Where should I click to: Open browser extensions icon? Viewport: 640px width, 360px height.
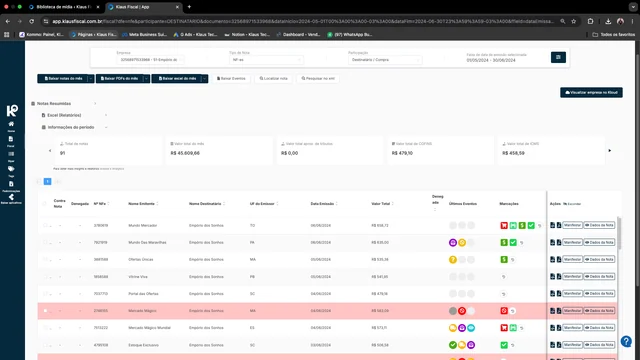(590, 21)
